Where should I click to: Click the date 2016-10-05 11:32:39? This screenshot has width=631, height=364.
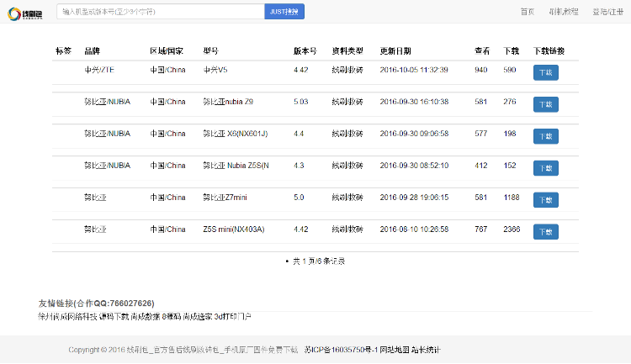pos(414,70)
